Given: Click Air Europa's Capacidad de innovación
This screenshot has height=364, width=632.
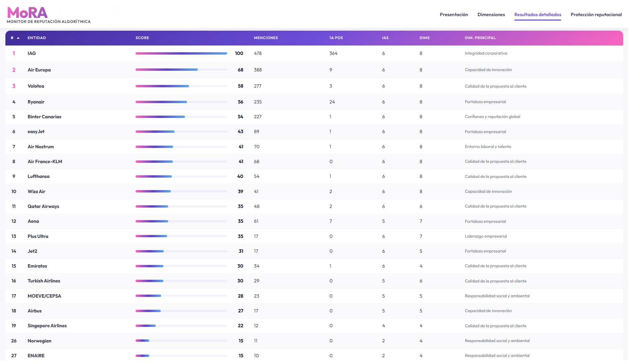Looking at the screenshot, I should (x=488, y=70).
